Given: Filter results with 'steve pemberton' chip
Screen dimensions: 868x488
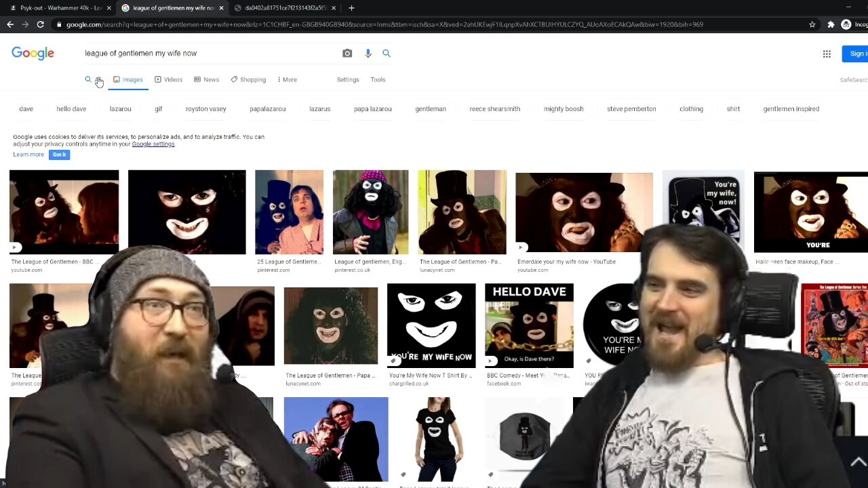Looking at the screenshot, I should (631, 109).
